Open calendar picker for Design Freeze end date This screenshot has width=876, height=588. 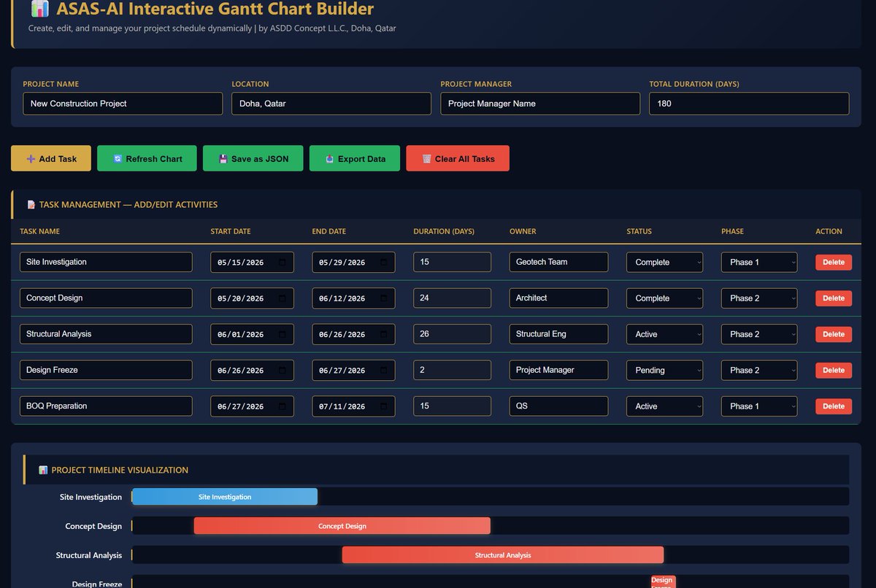(384, 371)
